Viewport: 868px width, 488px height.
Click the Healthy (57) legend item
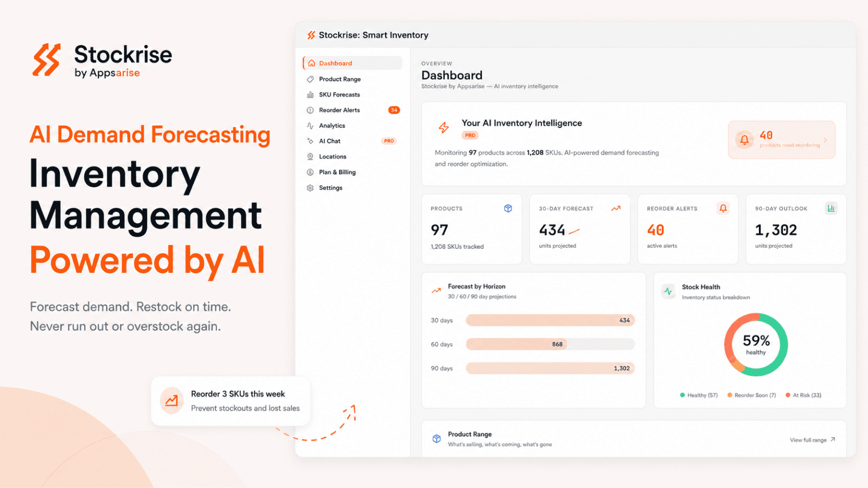[699, 395]
